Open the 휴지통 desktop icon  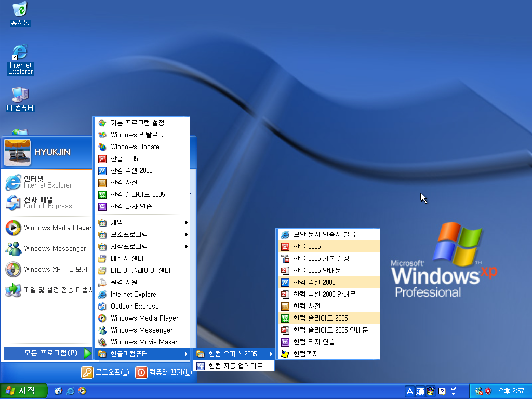pyautogui.click(x=20, y=14)
